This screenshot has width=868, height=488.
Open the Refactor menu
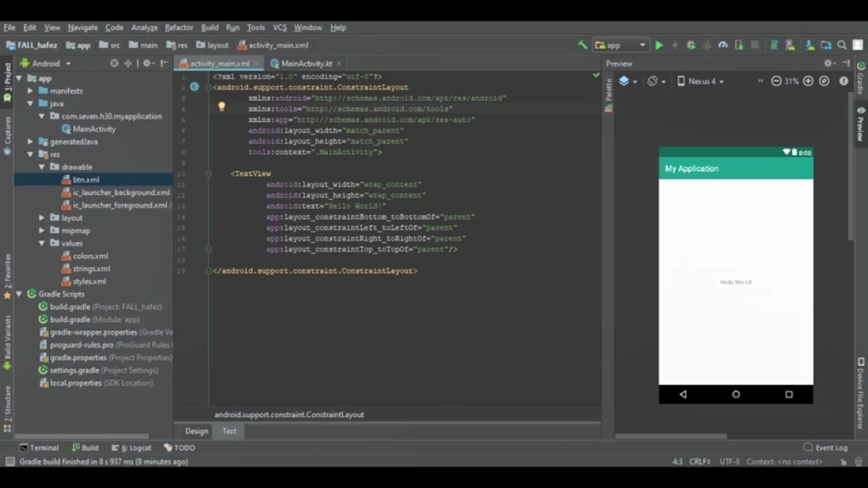(179, 28)
